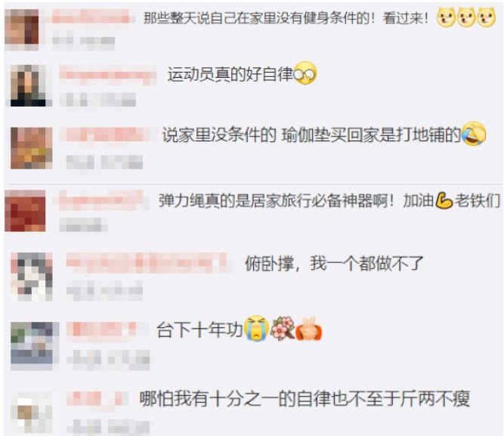Image resolution: width=504 pixels, height=436 pixels.
Task: Click the first commenter's blurred avatar
Action: click(22, 29)
